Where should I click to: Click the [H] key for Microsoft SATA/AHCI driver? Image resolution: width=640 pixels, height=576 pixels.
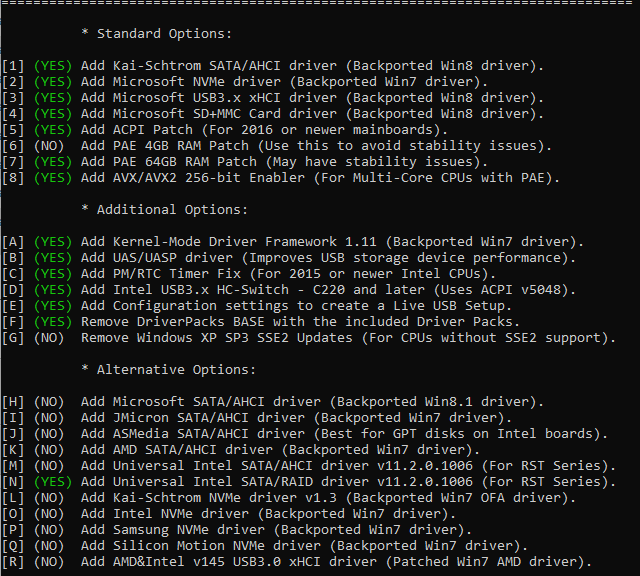click(x=13, y=402)
